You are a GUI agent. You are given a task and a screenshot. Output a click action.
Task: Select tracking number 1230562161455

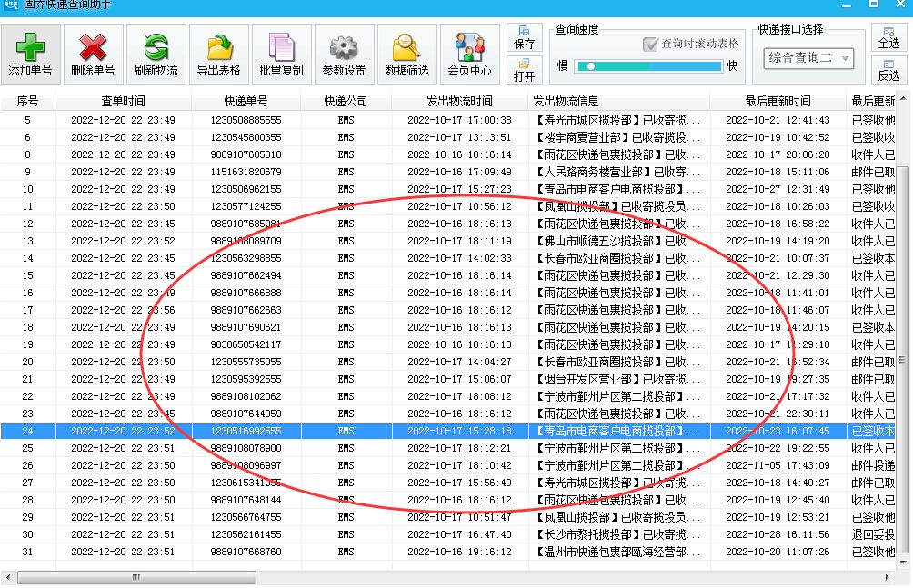(x=246, y=535)
